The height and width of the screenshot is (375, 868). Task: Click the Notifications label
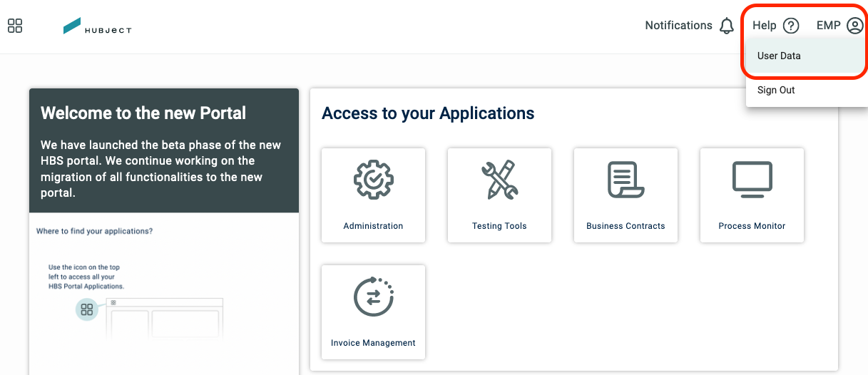[678, 26]
